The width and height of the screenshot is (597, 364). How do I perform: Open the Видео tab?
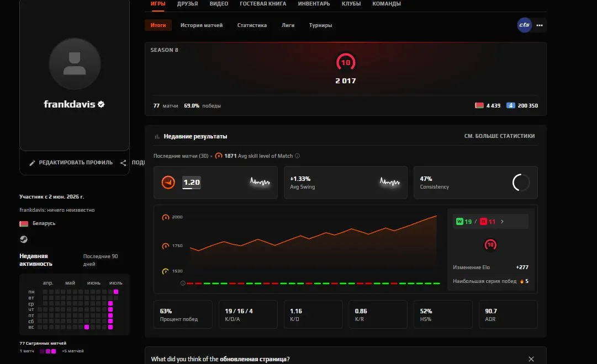pyautogui.click(x=219, y=4)
